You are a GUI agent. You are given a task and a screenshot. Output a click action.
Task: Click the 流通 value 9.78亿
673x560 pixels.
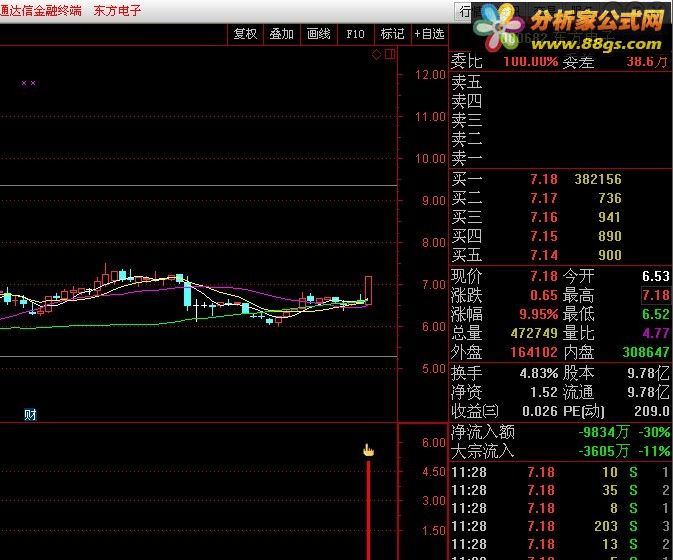pyautogui.click(x=648, y=392)
